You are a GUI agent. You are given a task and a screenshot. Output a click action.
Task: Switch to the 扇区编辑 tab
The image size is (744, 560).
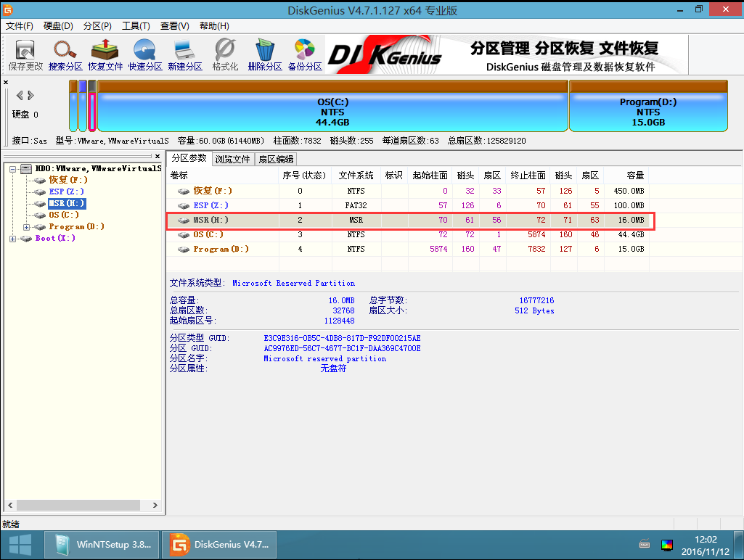(x=276, y=160)
